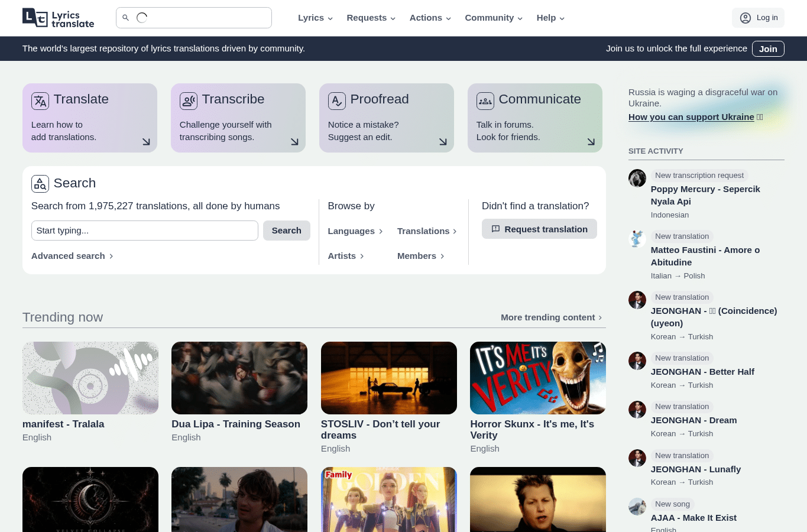
Task: Click the arrow on the Transcribe card
Action: tap(294, 142)
